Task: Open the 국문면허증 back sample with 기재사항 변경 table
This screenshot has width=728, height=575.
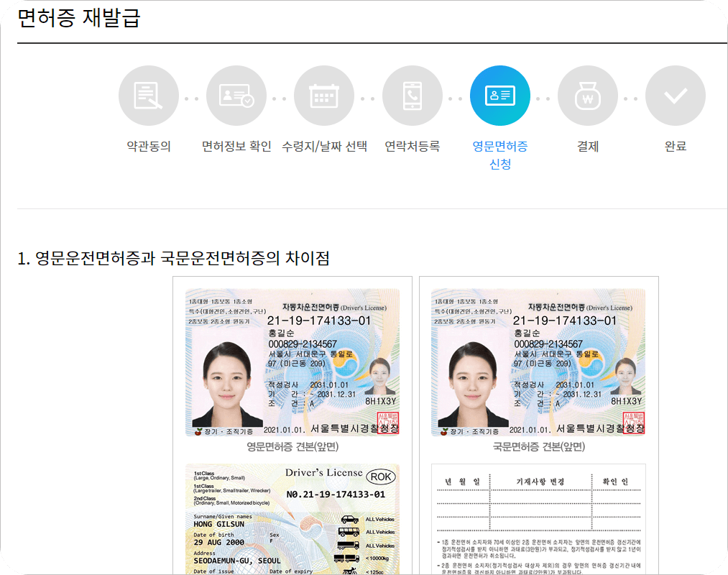Action: click(538, 519)
